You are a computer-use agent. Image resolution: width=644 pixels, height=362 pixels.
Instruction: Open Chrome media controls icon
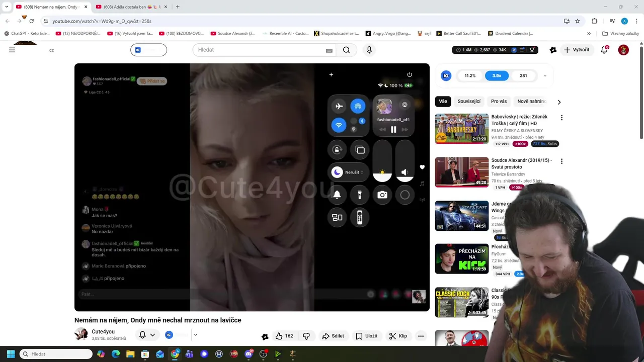click(x=612, y=21)
